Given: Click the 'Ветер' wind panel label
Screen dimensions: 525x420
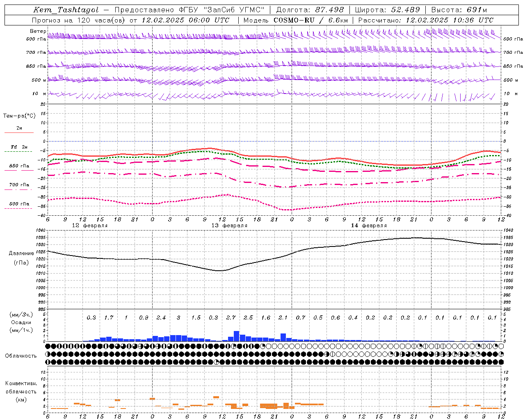Looking at the screenshot, I should coord(38,31).
